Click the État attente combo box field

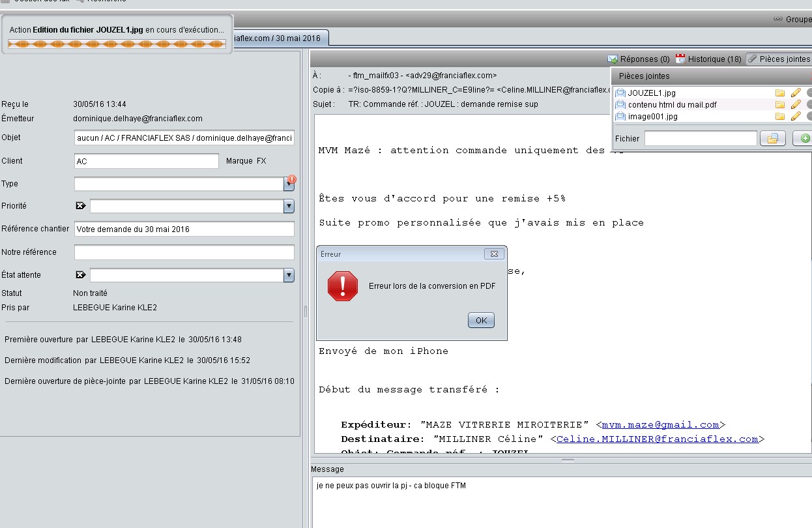click(x=186, y=275)
